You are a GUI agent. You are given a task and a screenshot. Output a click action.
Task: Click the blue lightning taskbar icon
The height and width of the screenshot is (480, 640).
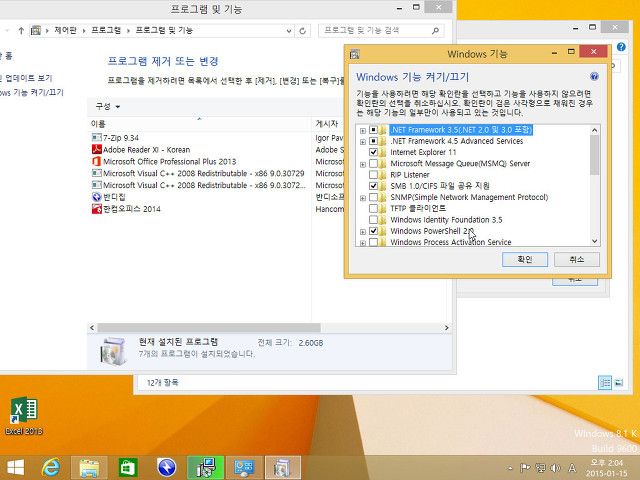pos(166,467)
